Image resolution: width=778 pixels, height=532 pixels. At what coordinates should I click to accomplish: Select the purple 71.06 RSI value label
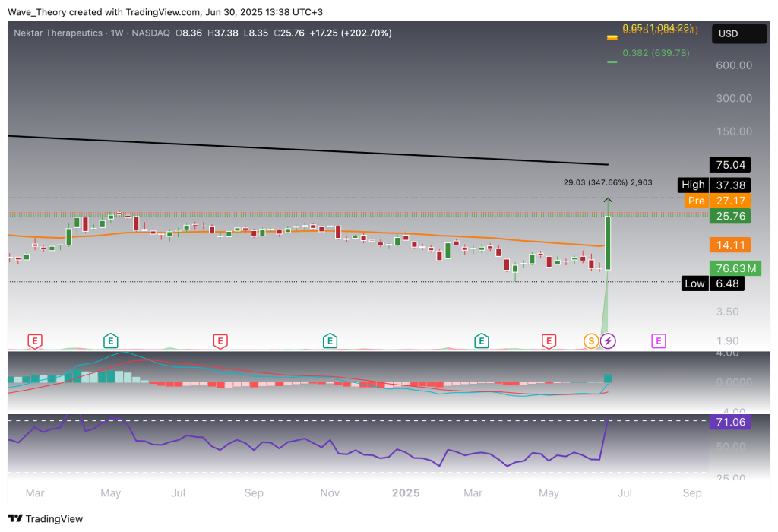pos(730,422)
